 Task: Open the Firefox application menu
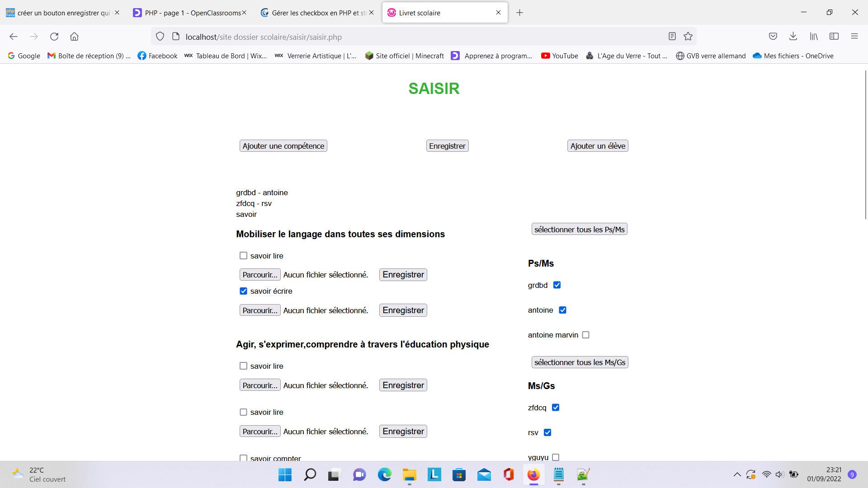[x=854, y=37]
